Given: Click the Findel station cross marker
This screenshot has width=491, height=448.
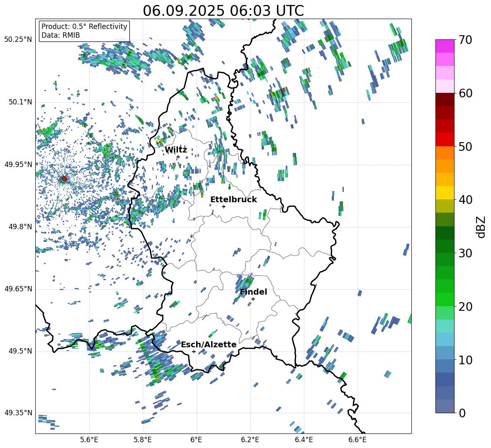Looking at the screenshot, I should pyautogui.click(x=253, y=299).
